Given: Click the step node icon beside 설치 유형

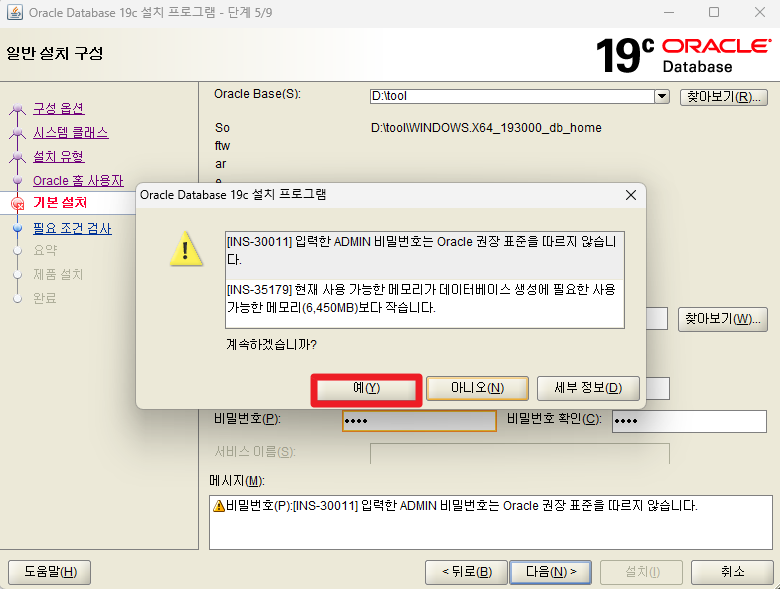Looking at the screenshot, I should tap(17, 156).
